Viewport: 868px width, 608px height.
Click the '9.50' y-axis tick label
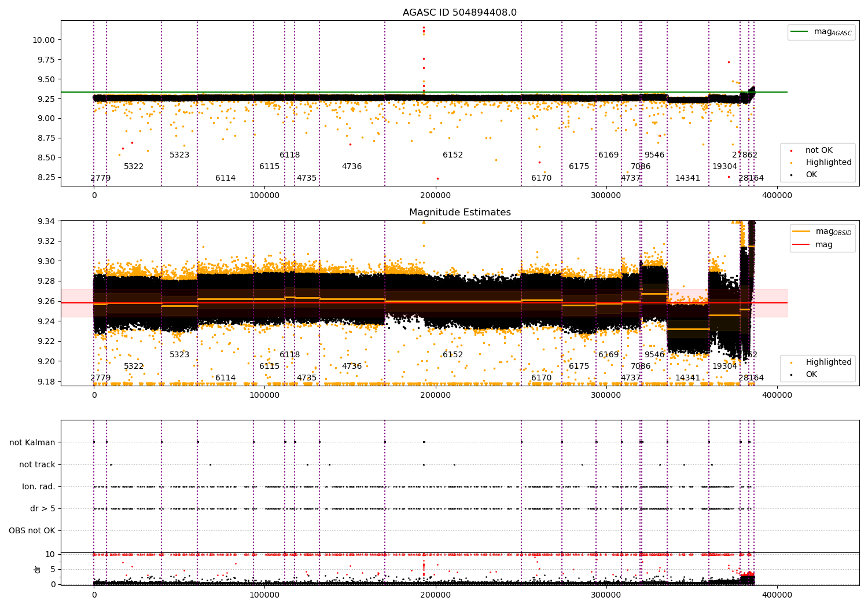pyautogui.click(x=47, y=79)
